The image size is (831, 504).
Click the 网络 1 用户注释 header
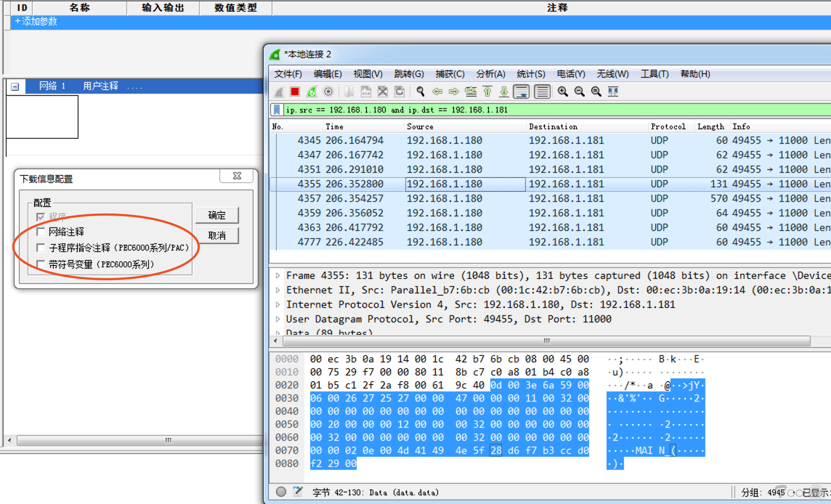144,86
